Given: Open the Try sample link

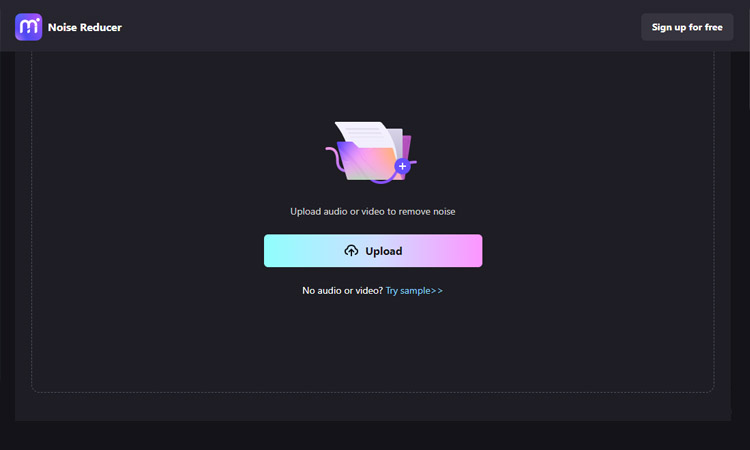Looking at the screenshot, I should click(414, 291).
